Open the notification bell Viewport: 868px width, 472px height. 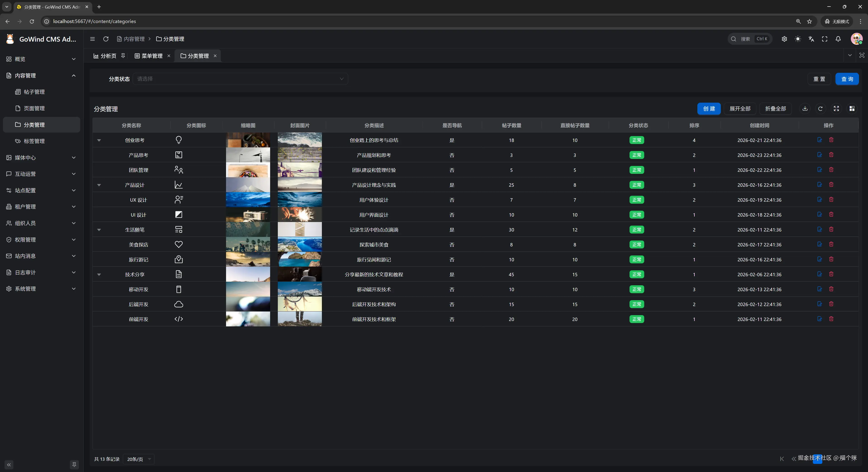click(x=838, y=39)
